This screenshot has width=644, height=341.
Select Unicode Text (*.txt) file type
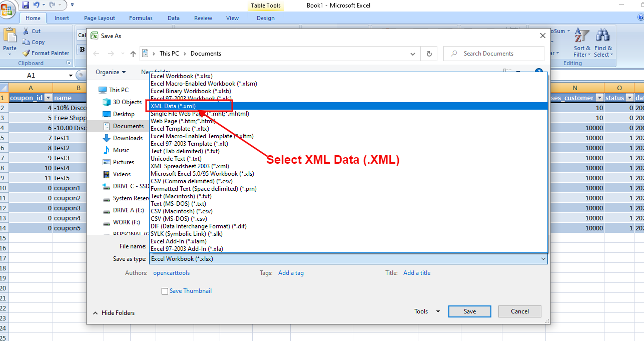tap(348, 159)
